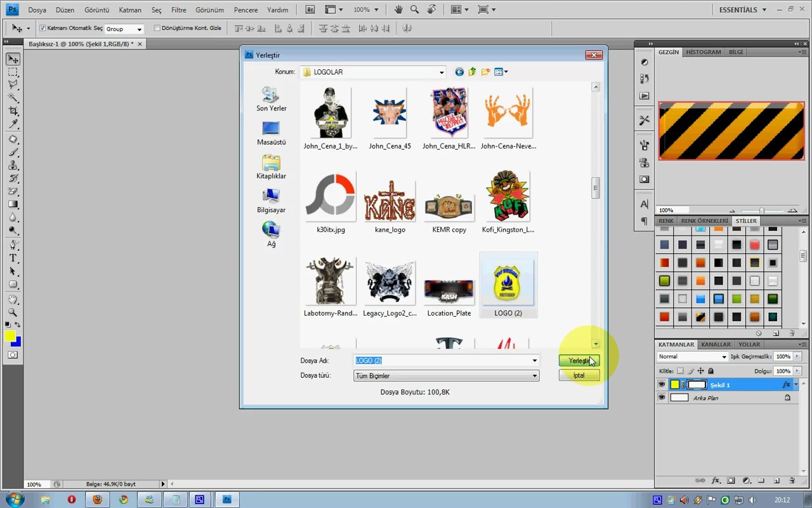Switch to the RENK ÖRNEKLERİ tab
This screenshot has width=812, height=508.
pos(704,221)
